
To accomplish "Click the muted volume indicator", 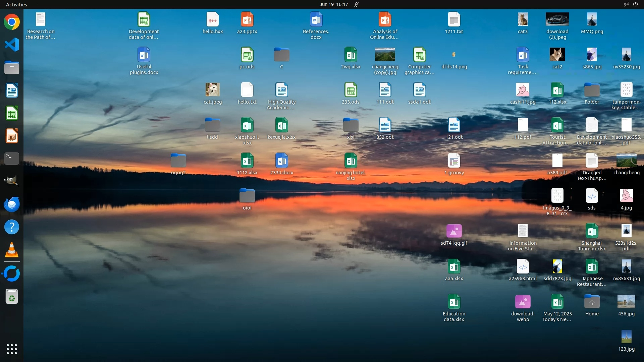I will pos(626,4).
